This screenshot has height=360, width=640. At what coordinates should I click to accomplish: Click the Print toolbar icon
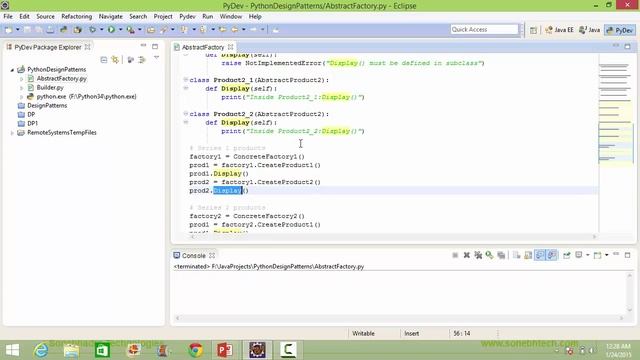50,30
